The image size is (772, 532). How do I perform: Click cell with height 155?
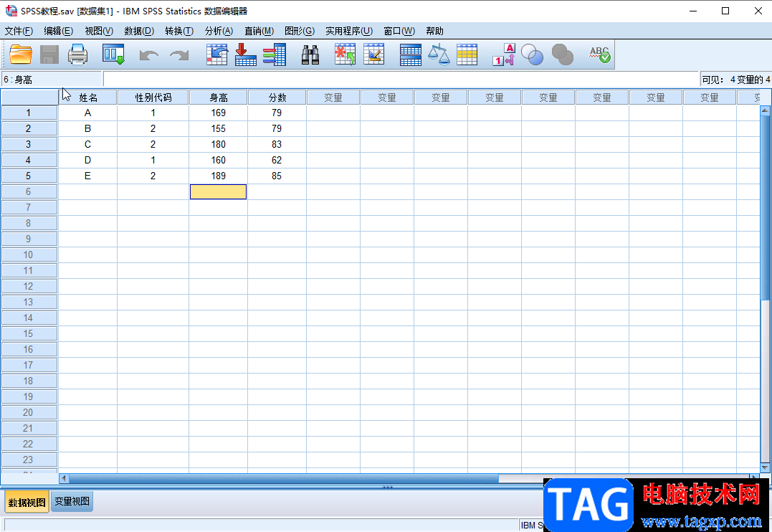tap(218, 128)
